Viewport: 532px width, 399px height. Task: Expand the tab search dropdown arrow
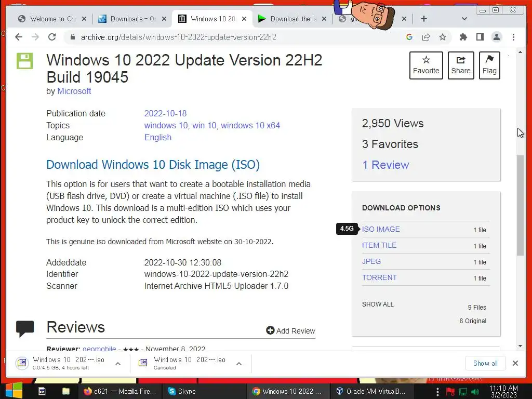pos(464,19)
